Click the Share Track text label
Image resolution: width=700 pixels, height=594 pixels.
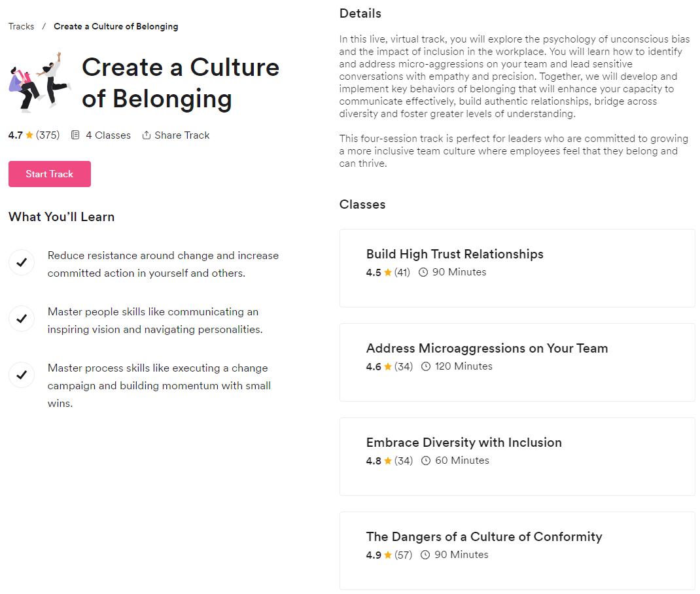point(182,135)
